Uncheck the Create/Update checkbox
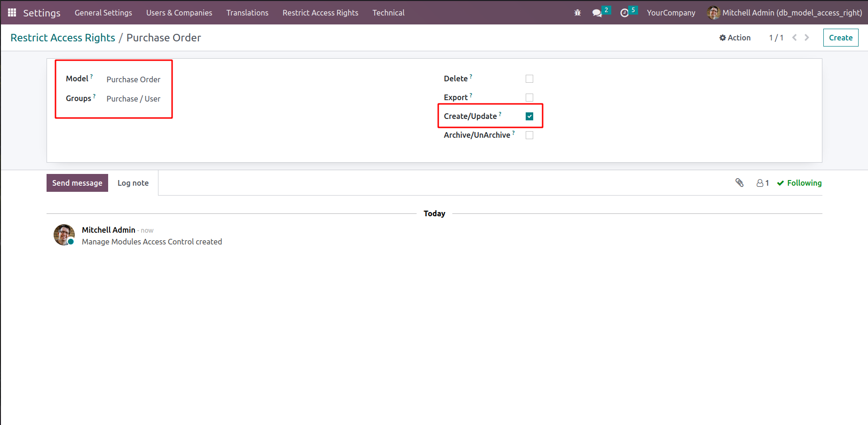 click(x=529, y=116)
